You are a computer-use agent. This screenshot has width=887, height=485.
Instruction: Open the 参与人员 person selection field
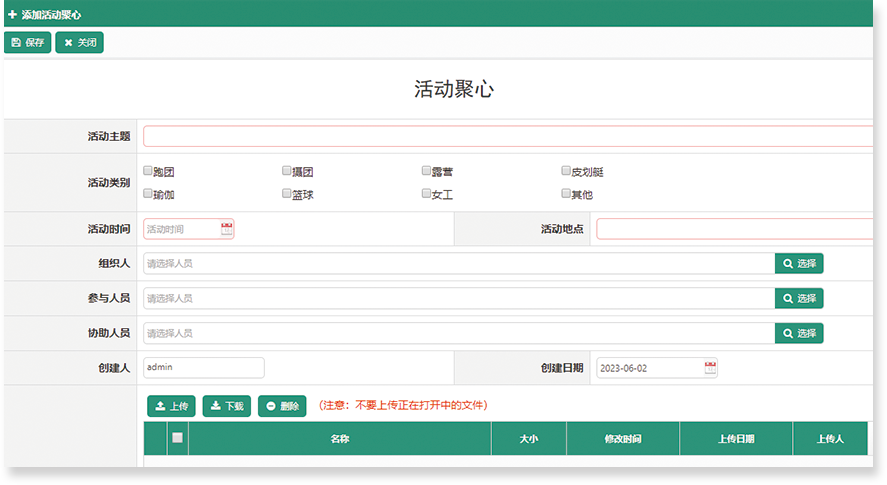458,298
